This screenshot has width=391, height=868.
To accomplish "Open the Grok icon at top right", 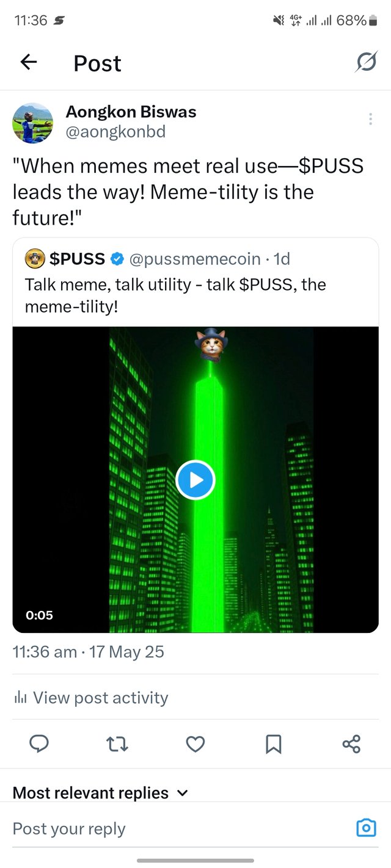I will pyautogui.click(x=366, y=62).
